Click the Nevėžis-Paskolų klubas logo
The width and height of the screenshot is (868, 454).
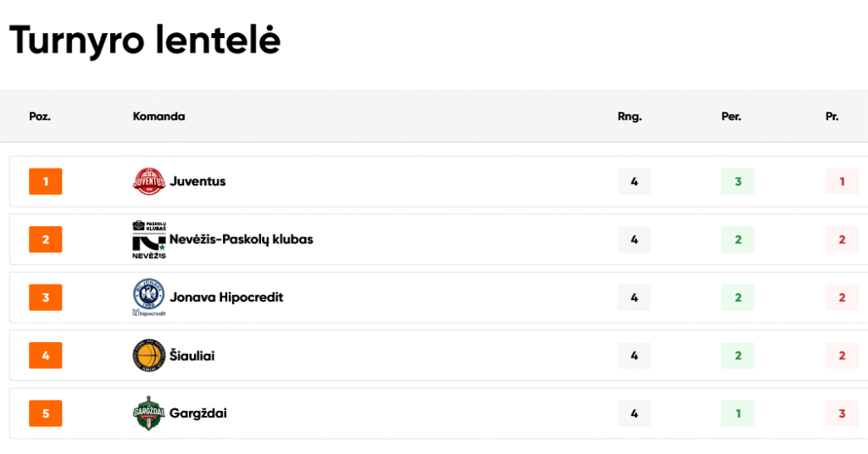click(x=148, y=240)
